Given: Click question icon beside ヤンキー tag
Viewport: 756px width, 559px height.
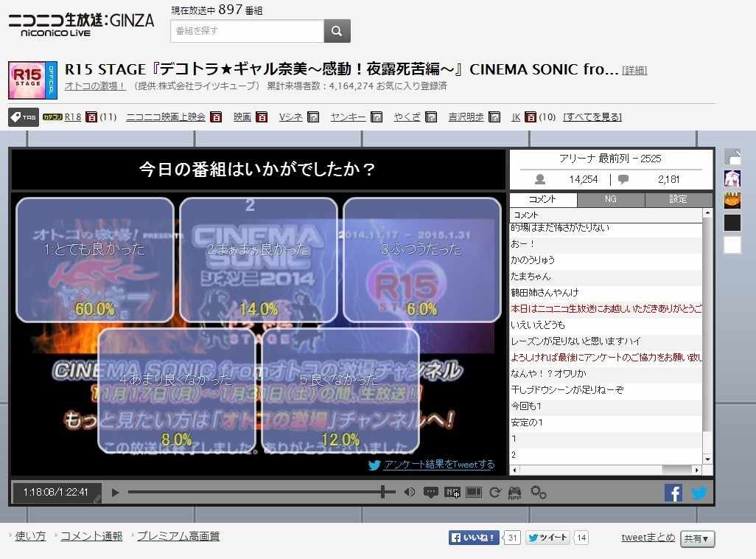Looking at the screenshot, I should 377,117.
